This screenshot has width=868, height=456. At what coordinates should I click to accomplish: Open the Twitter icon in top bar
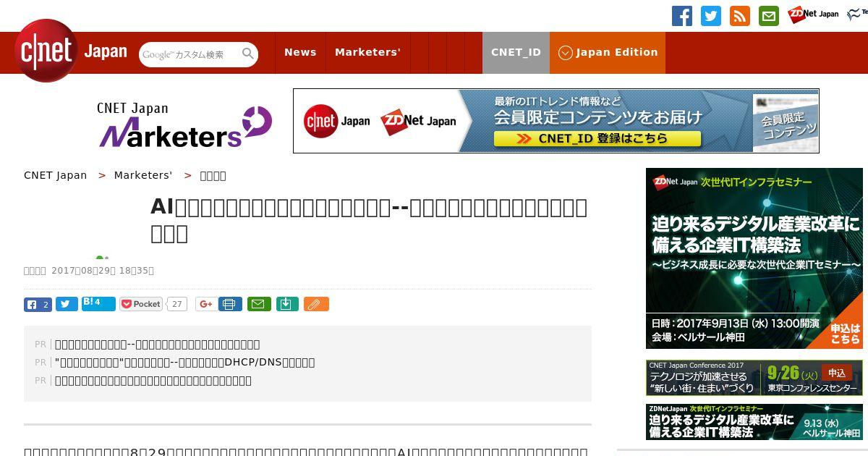(711, 16)
